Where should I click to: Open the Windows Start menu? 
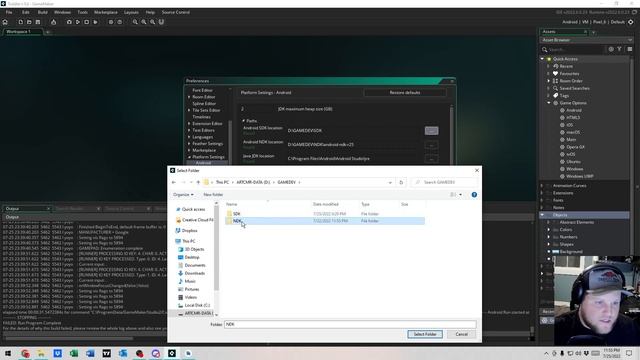(x=8, y=353)
